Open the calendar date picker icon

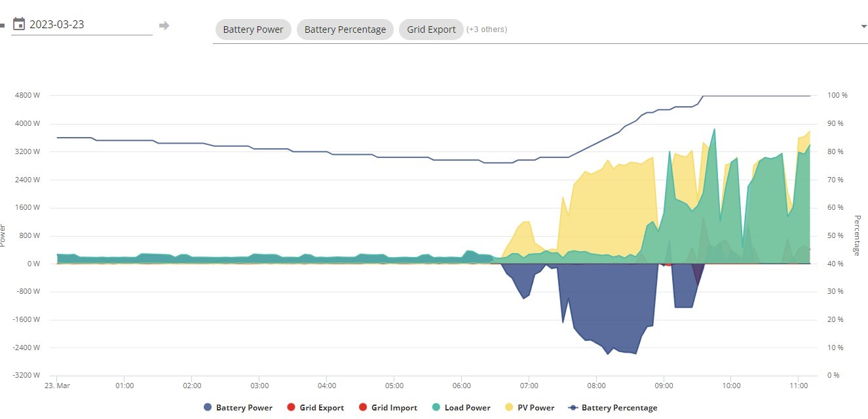click(x=19, y=24)
